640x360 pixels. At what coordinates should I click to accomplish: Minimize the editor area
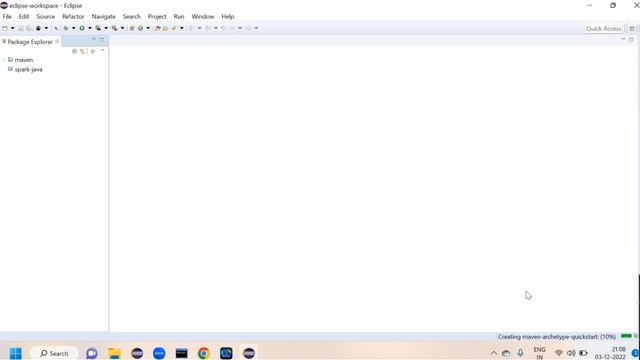[623, 39]
